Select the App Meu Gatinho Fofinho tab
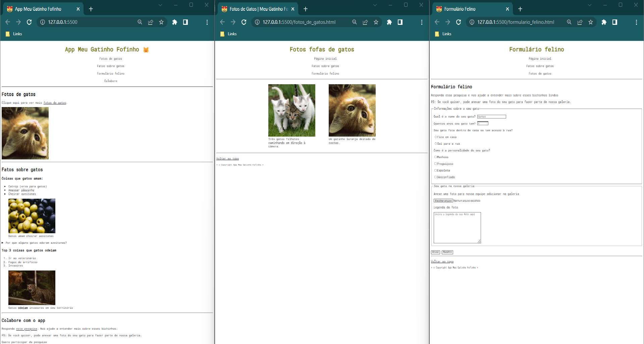The image size is (644, 344). [x=43, y=9]
